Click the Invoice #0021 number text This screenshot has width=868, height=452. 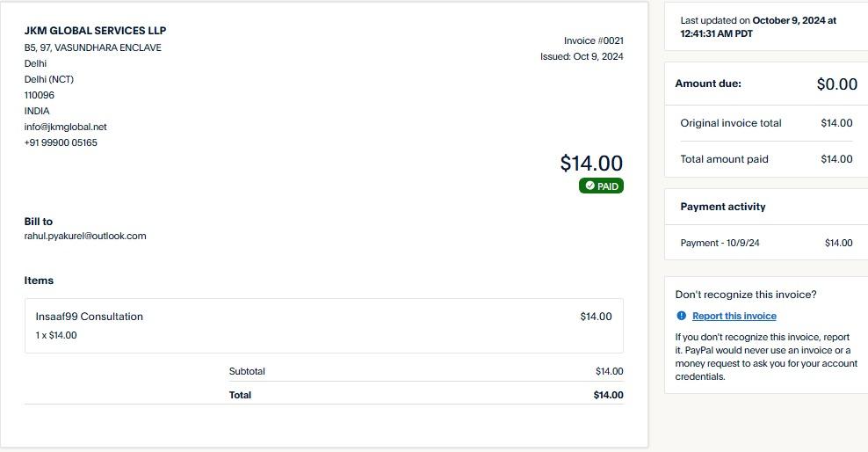click(593, 40)
